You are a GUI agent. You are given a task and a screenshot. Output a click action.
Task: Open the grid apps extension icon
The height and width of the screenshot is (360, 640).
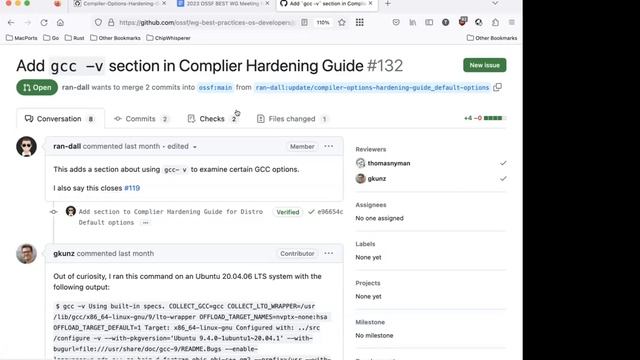click(360, 22)
